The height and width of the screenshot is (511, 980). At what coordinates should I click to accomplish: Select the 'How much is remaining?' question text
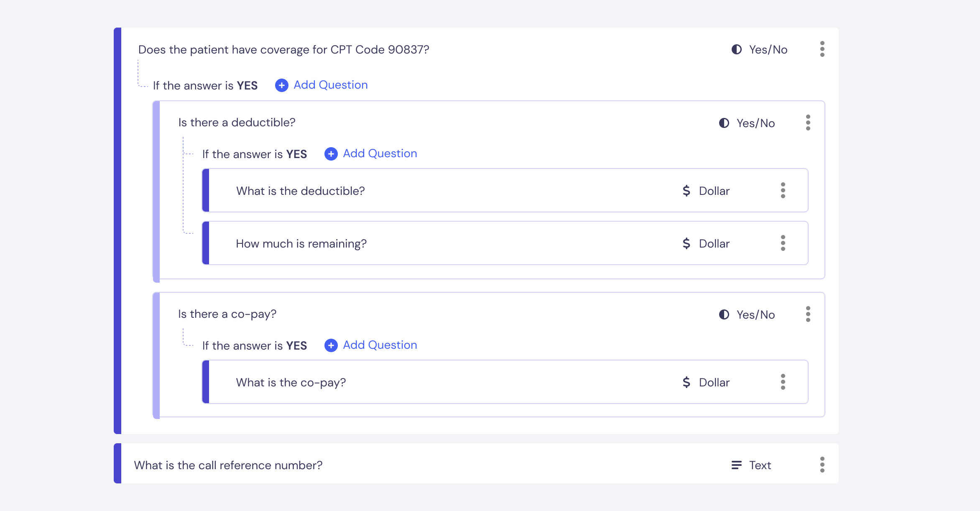click(x=301, y=244)
